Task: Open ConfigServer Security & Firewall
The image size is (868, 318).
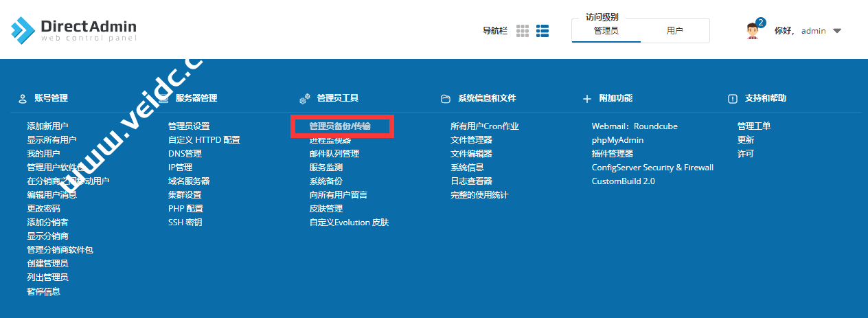Action: coord(652,168)
